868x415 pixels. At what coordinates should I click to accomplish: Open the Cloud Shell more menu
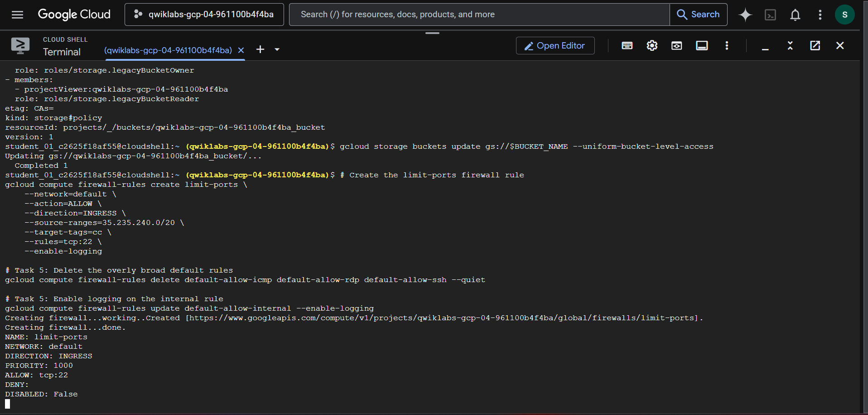point(727,45)
